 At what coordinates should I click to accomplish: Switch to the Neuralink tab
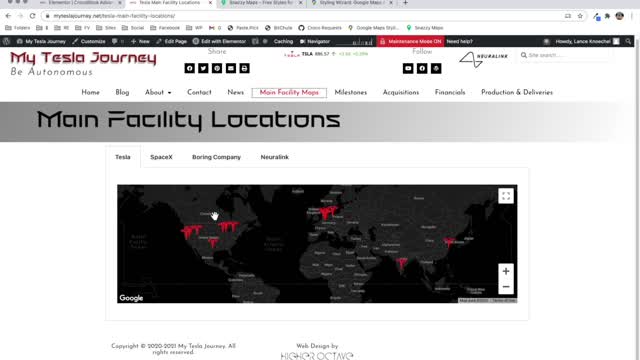click(x=275, y=157)
